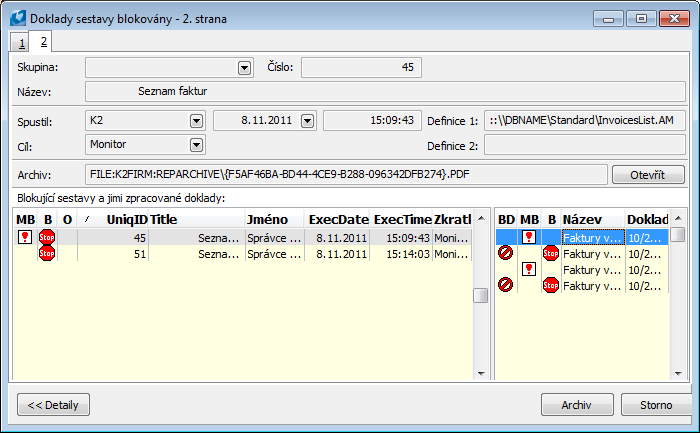Screen dimensions: 700x433
Task: Click the left table scrollbar thumb
Action: (x=481, y=296)
